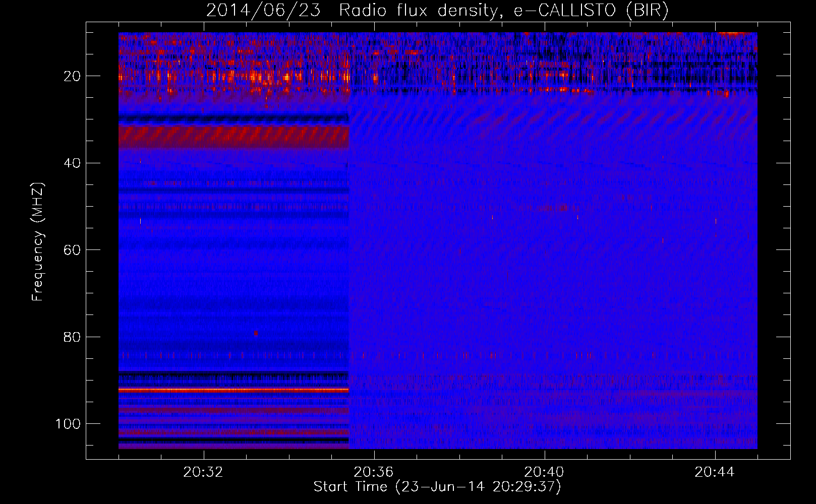
Task: Click the red striped band near 35 MHz
Action: (x=234, y=137)
